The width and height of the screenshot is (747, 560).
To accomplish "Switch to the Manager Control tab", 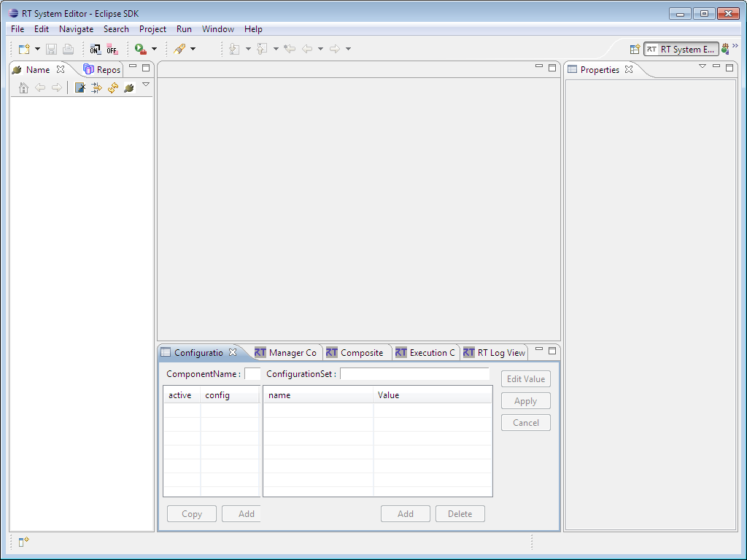I will [285, 352].
